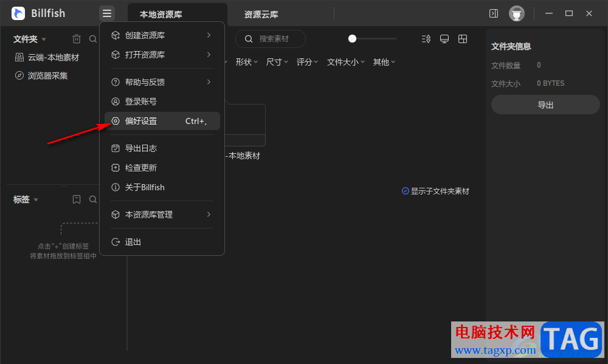Open the 文件大小 filter dropdown
The height and width of the screenshot is (364, 608).
(345, 62)
